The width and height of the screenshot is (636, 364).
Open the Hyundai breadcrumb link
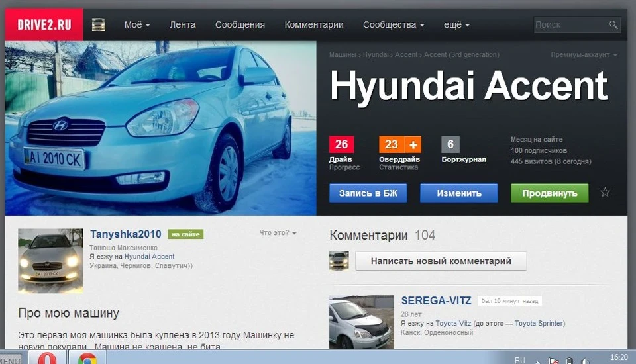click(376, 54)
